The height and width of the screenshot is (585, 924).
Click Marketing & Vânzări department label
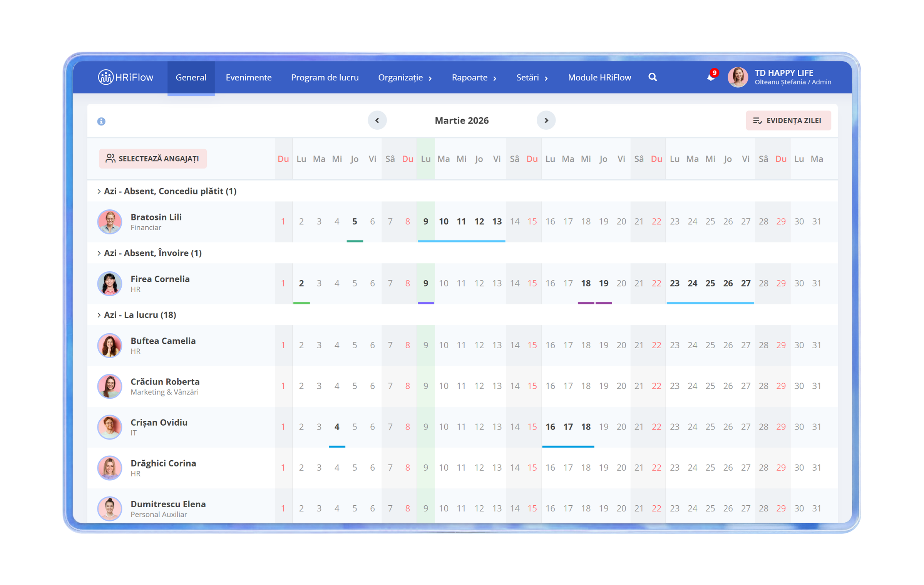(164, 392)
